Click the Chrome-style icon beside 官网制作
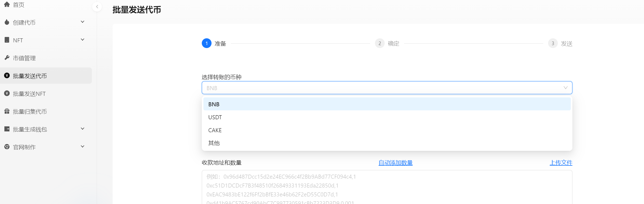 (7, 147)
